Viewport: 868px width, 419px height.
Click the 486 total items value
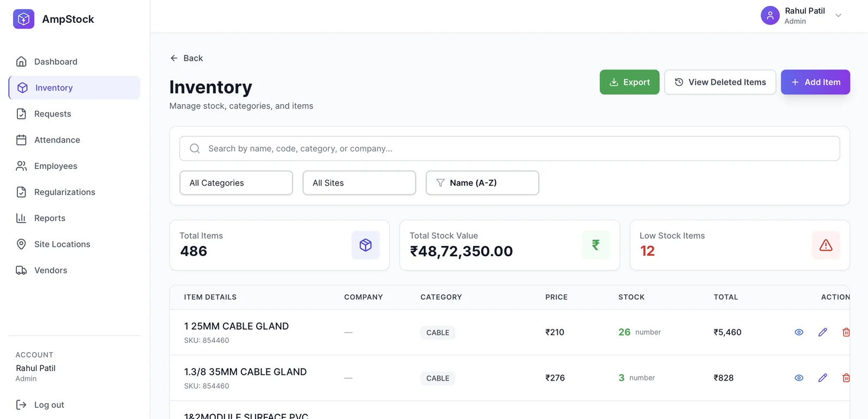[194, 251]
